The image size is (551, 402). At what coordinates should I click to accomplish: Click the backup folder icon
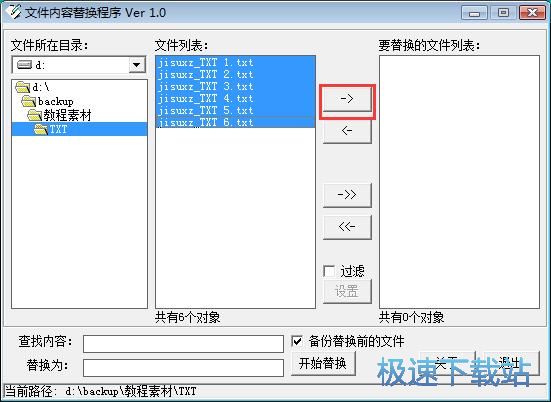[x=29, y=101]
